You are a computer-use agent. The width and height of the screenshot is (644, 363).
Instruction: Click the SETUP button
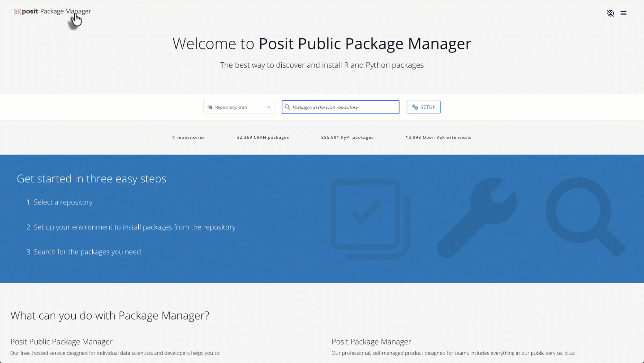(x=424, y=107)
